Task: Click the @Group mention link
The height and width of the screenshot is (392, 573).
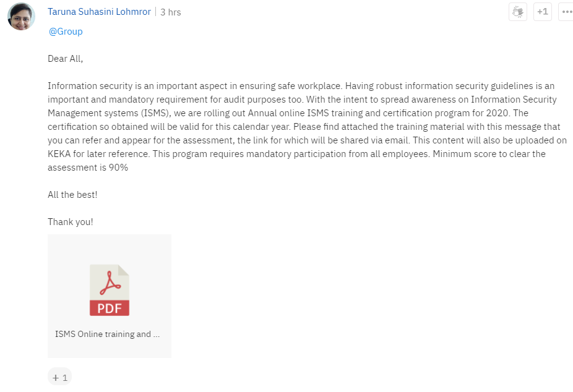Action: pyautogui.click(x=66, y=32)
